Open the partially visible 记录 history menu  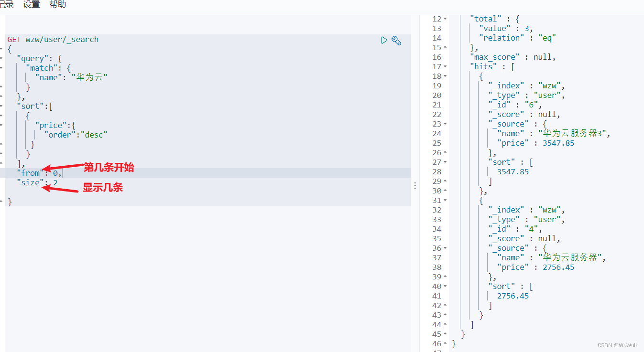(x=7, y=5)
